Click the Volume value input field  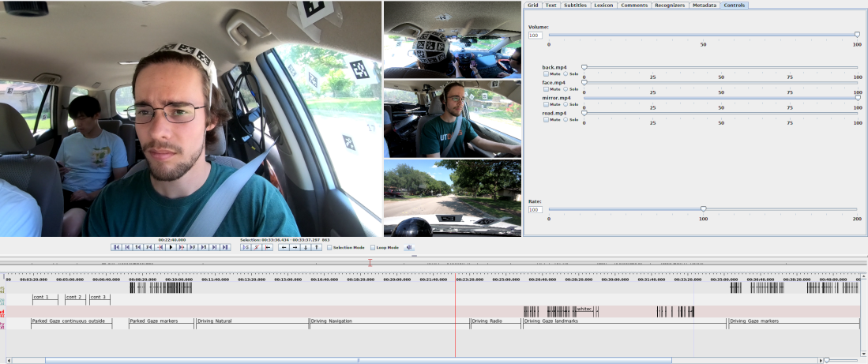click(x=535, y=36)
